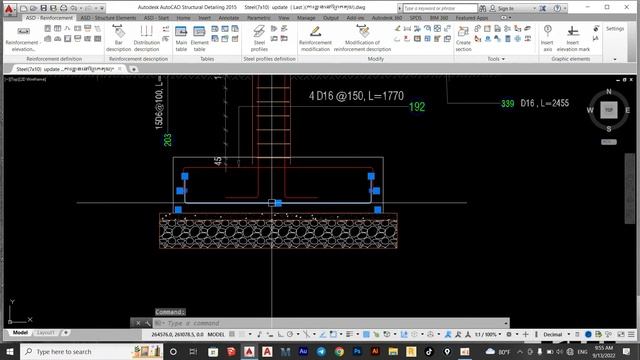
Task: Toggle MODEL space button in status bar
Action: (x=216, y=334)
